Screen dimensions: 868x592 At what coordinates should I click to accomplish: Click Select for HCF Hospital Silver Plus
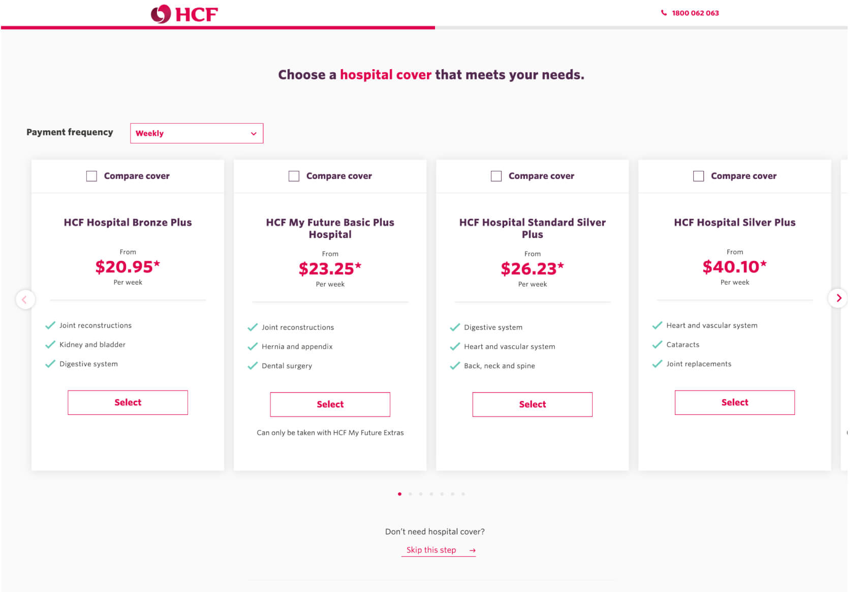point(734,402)
